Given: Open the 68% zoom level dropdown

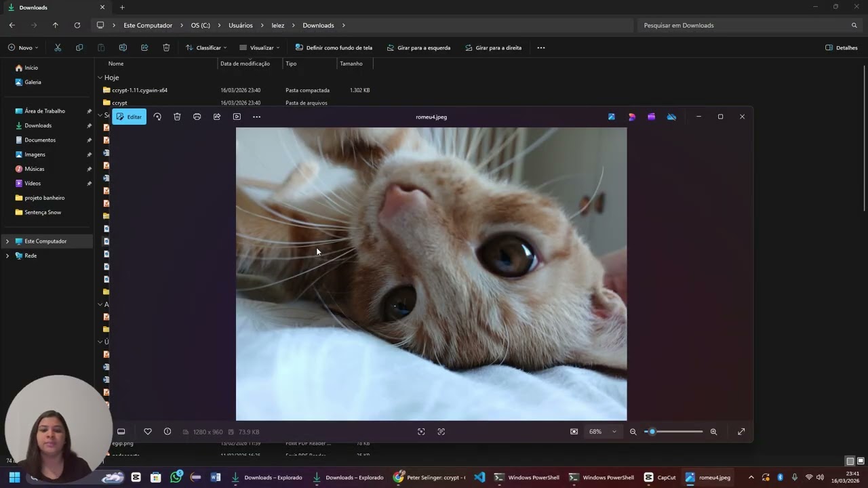Looking at the screenshot, I should (602, 432).
